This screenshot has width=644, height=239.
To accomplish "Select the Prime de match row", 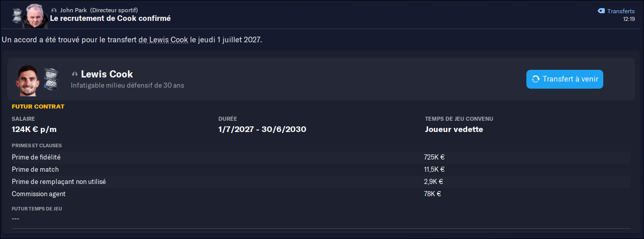I will (321, 170).
